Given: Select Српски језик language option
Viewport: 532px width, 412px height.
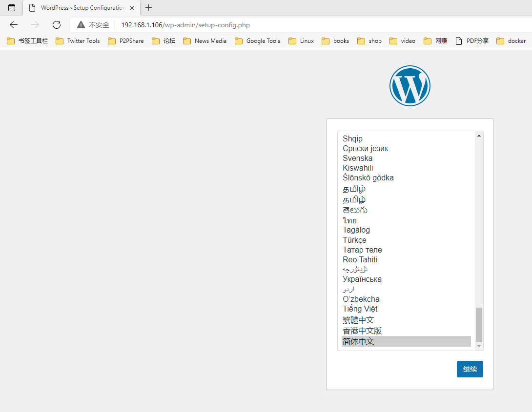Looking at the screenshot, I should [406, 148].
